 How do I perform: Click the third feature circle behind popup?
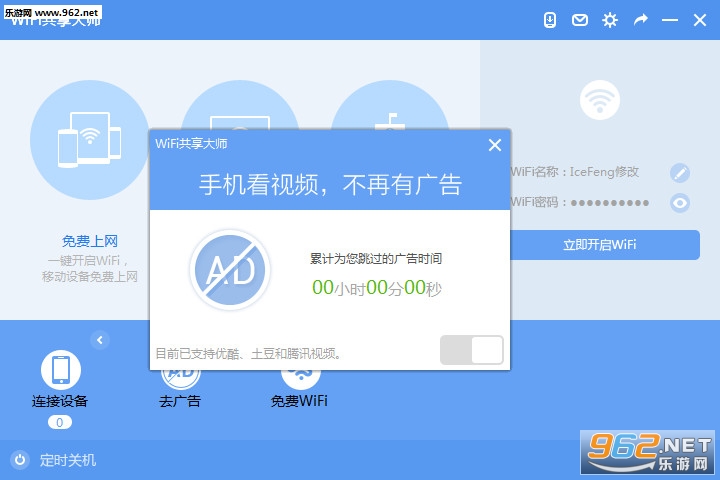(390, 106)
